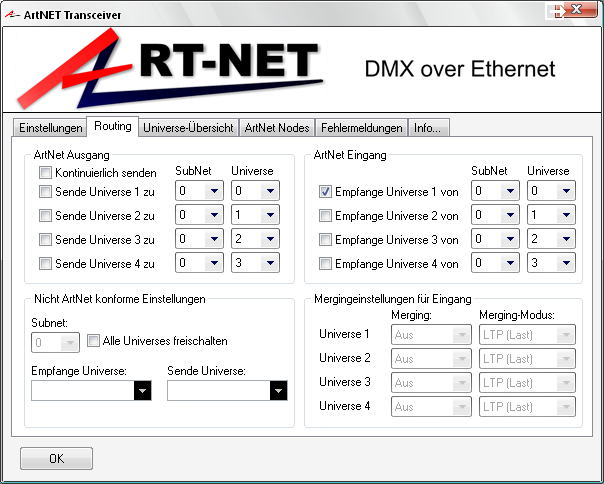Open the Universe-Übersicht tab

click(188, 128)
